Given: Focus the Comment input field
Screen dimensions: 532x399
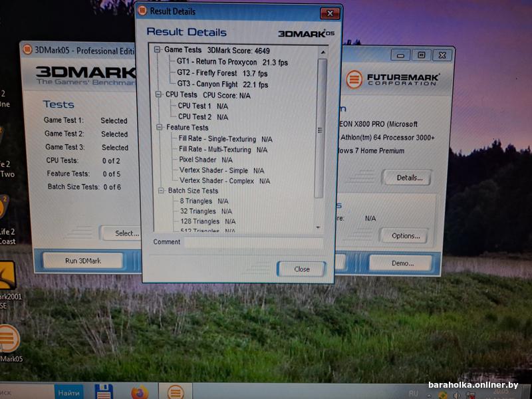Looking at the screenshot, I should (253, 243).
